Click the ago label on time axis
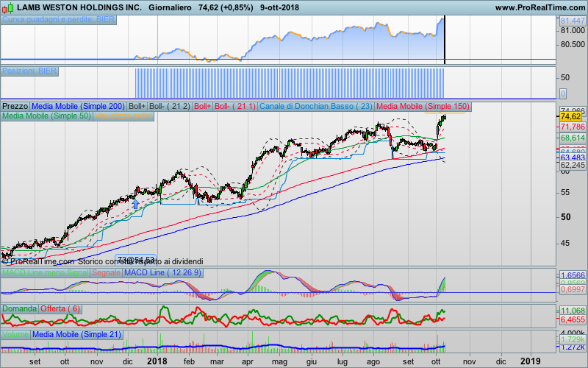The image size is (588, 368). 373,362
